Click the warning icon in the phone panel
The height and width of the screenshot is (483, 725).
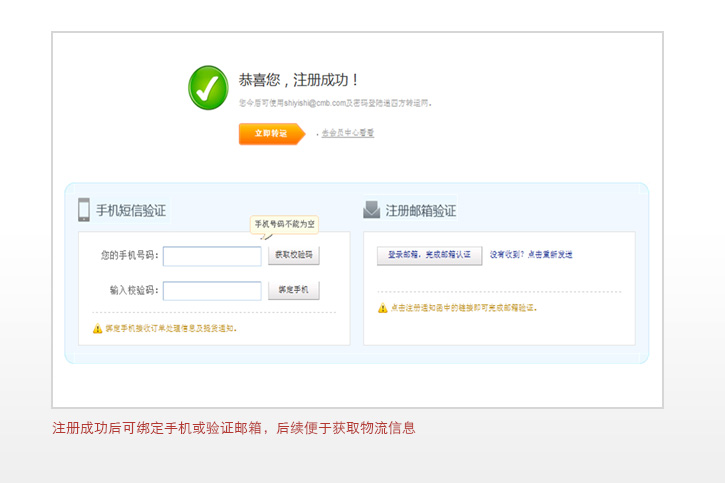pos(97,328)
